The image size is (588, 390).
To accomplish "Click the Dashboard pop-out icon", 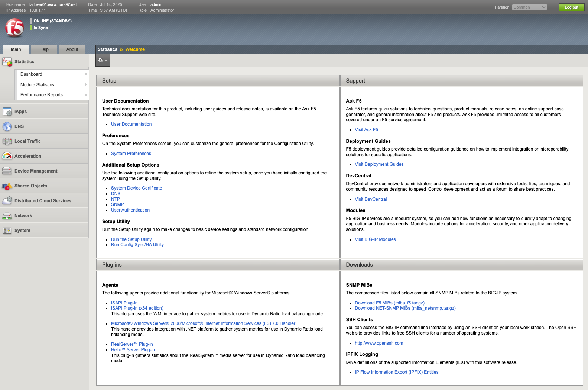I will 85,74.
